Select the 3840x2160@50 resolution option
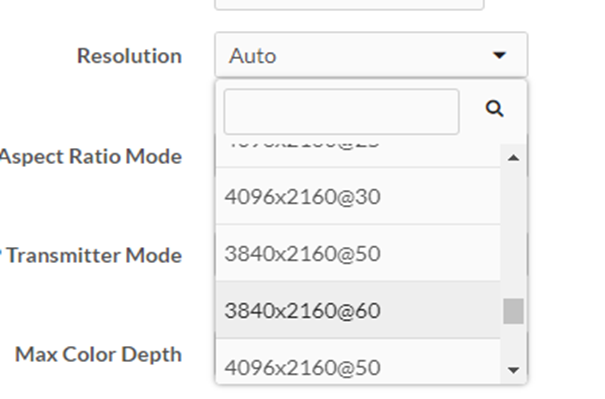Screen dimensions: 605x399 pyautogui.click(x=358, y=253)
